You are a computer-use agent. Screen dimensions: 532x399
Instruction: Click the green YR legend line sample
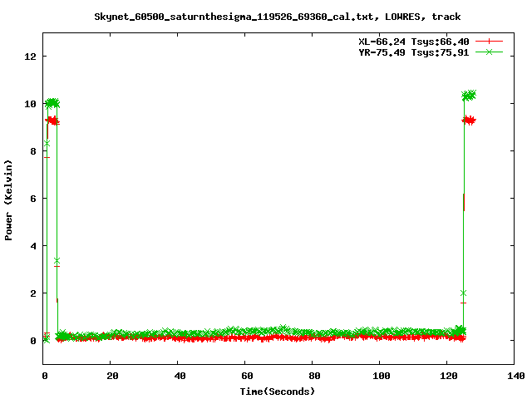(x=489, y=52)
